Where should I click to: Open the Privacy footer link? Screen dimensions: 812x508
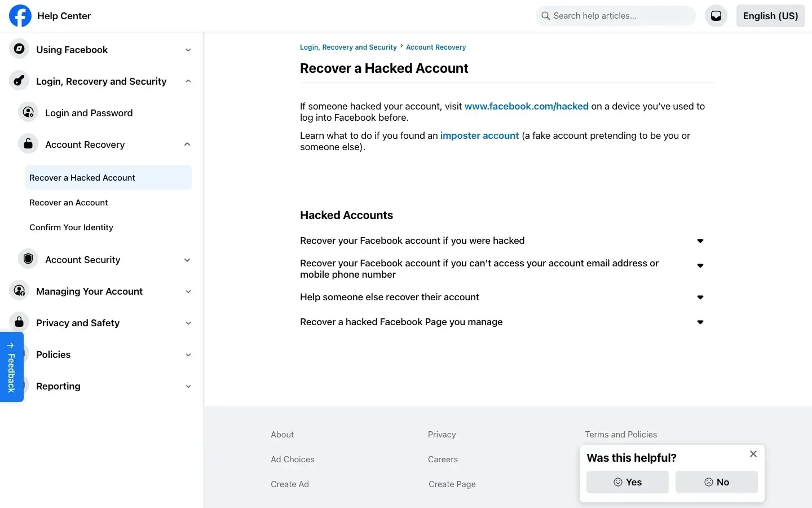[x=442, y=435]
